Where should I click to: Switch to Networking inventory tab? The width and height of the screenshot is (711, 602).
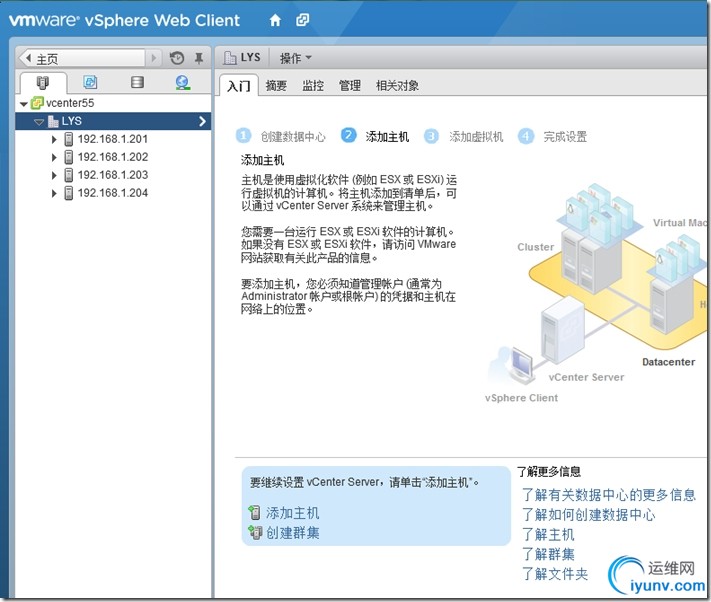[183, 83]
